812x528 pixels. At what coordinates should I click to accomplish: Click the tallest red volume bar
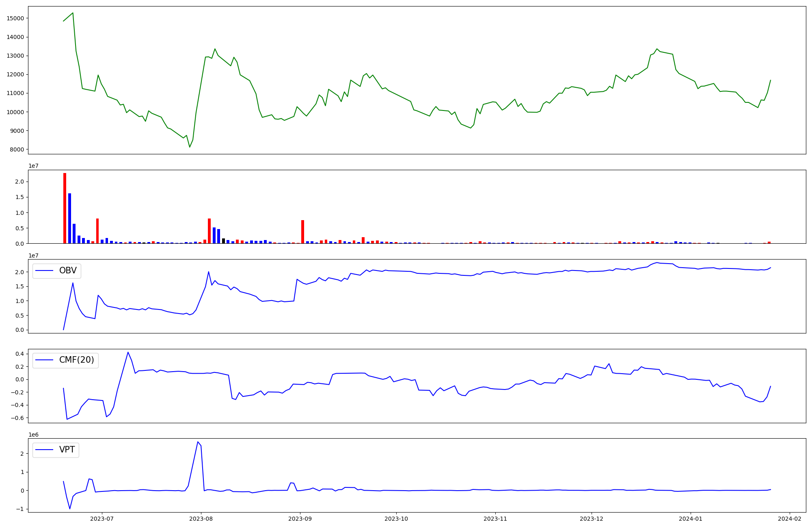click(x=65, y=207)
